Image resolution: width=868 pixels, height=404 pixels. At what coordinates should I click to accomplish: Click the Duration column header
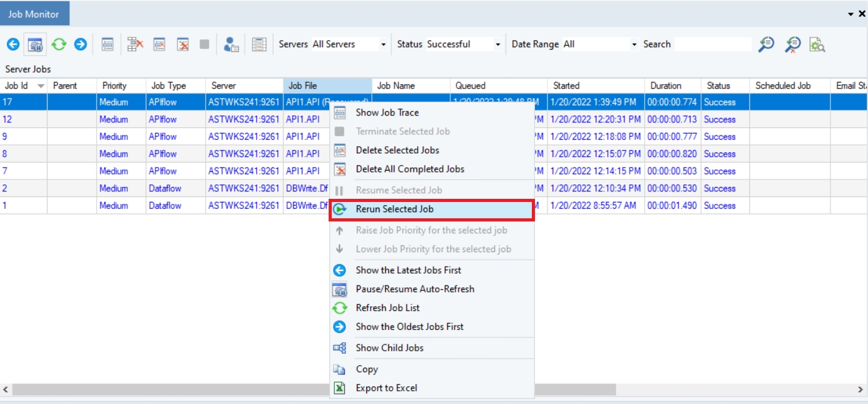[x=665, y=86]
